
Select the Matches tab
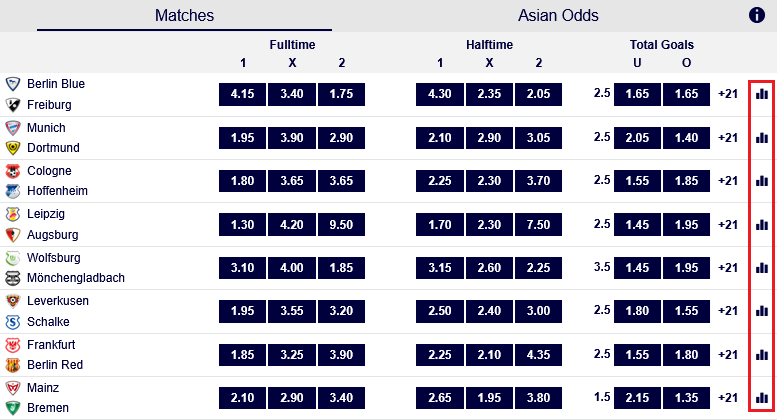coord(184,15)
